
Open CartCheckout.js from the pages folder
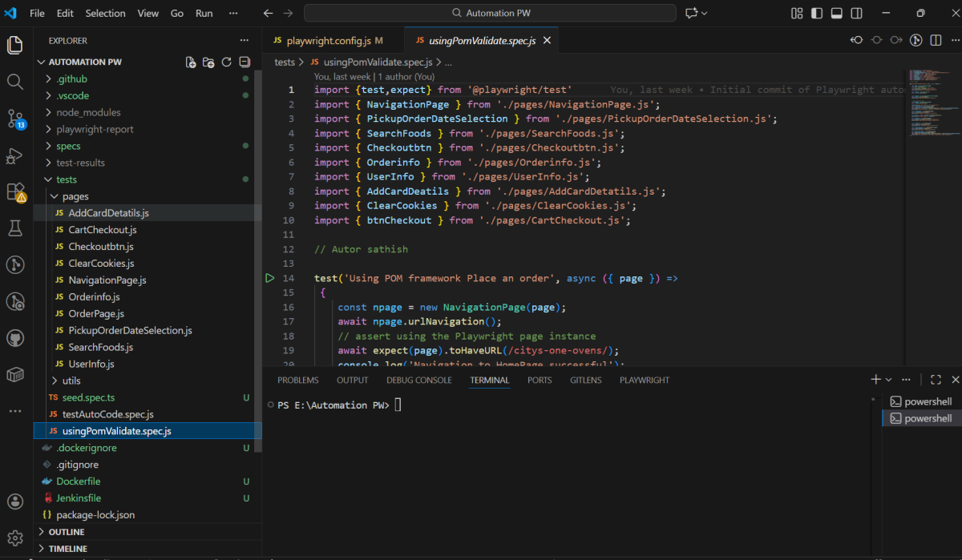coord(102,230)
